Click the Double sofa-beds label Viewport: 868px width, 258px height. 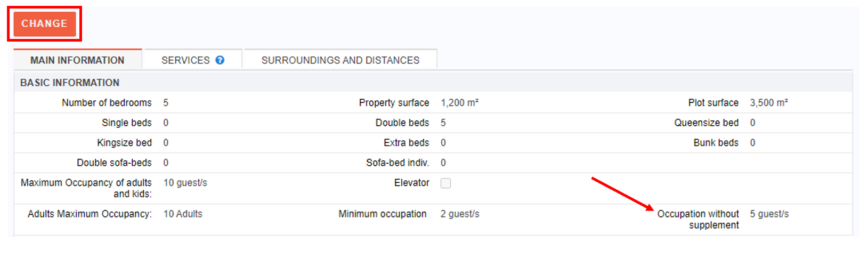click(x=114, y=163)
